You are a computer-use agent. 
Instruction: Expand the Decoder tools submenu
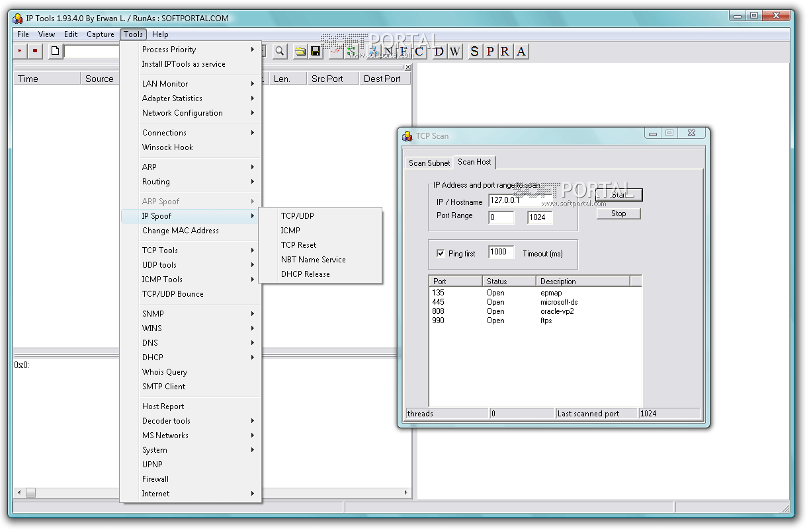pos(191,421)
